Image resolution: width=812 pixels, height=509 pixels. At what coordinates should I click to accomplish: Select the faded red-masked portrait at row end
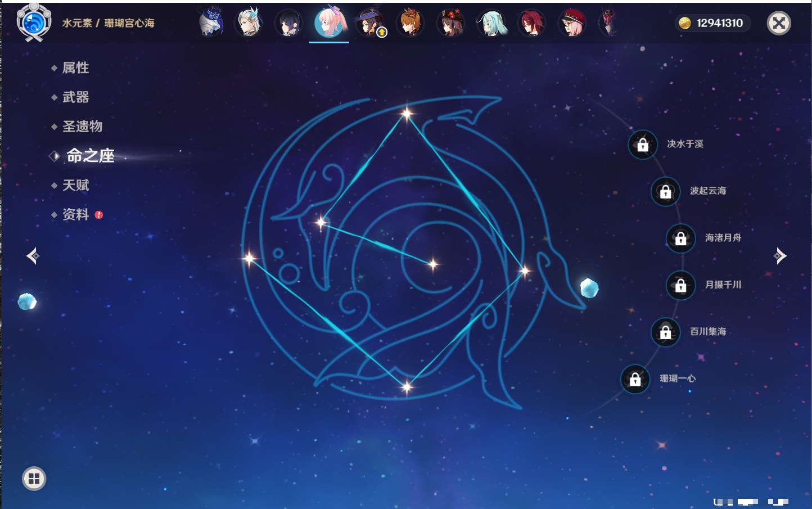pos(608,23)
